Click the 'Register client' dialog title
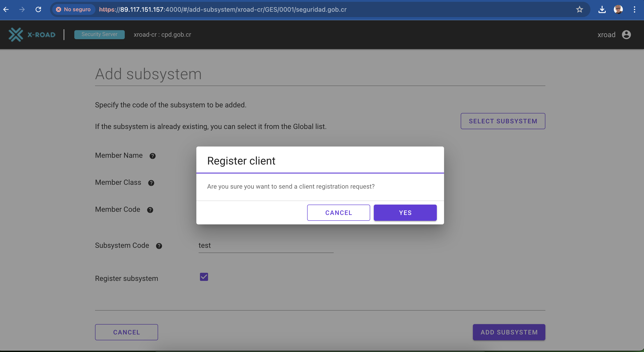Image resolution: width=644 pixels, height=352 pixels. pos(241,161)
